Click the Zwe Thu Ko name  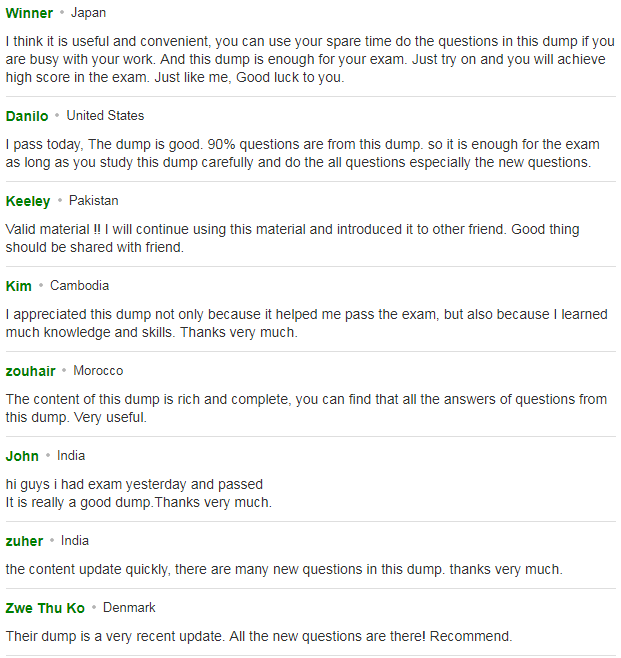pos(45,608)
